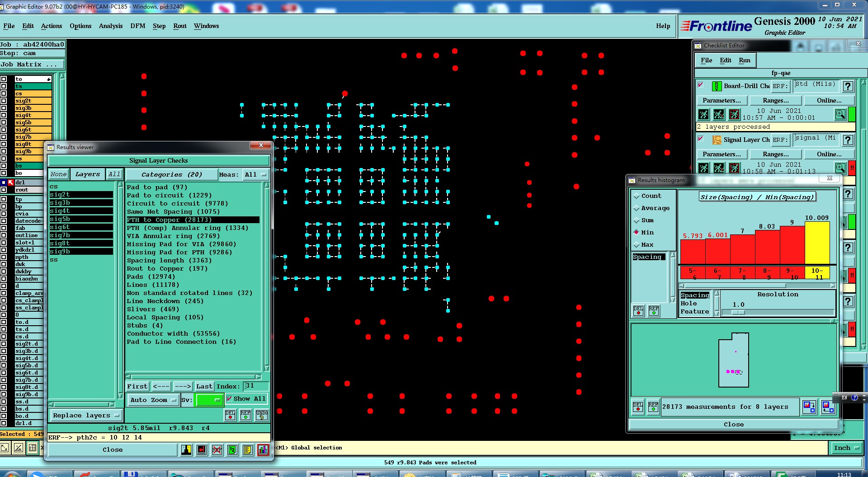Toggle visibility box for the sig2t layer

(4, 101)
